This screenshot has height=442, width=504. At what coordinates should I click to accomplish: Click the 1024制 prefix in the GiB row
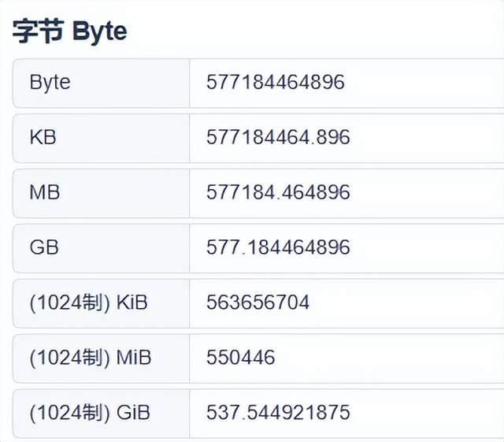[69, 412]
